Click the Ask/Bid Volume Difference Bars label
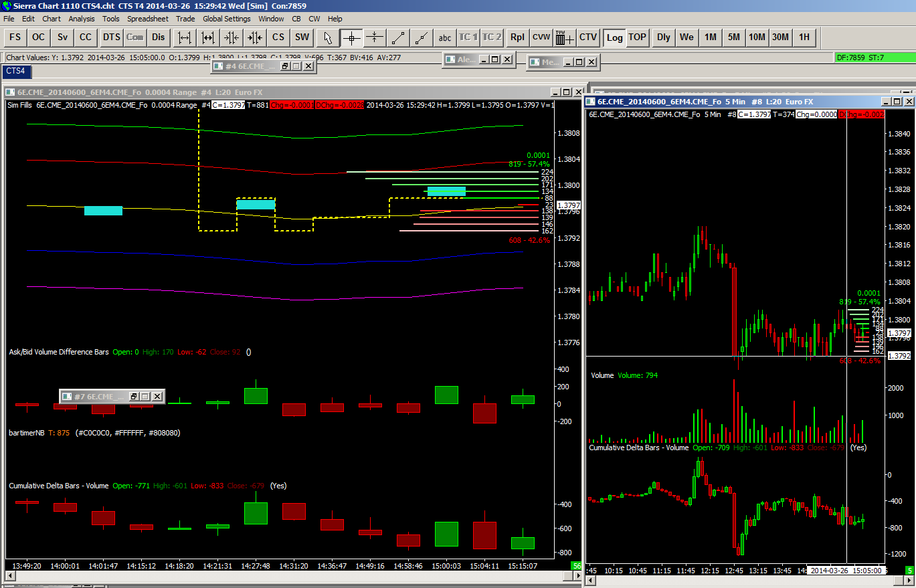 (59, 352)
